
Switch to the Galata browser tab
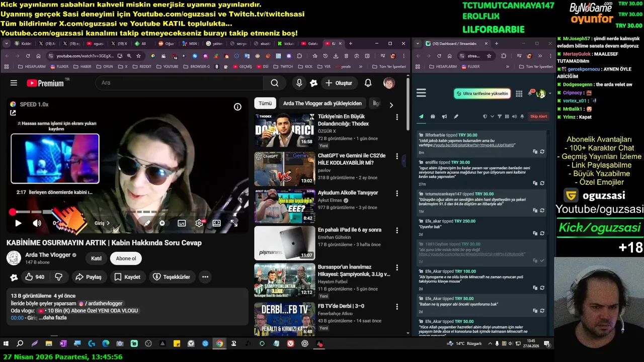309,44
